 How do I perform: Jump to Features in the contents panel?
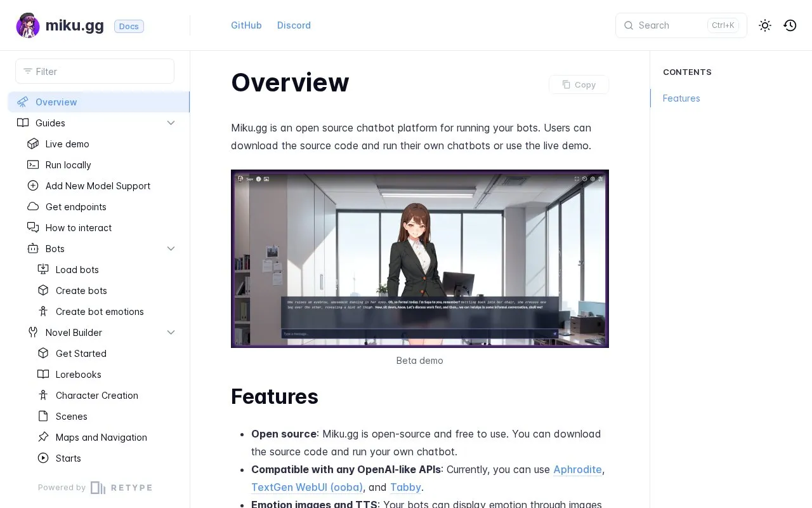coord(681,98)
